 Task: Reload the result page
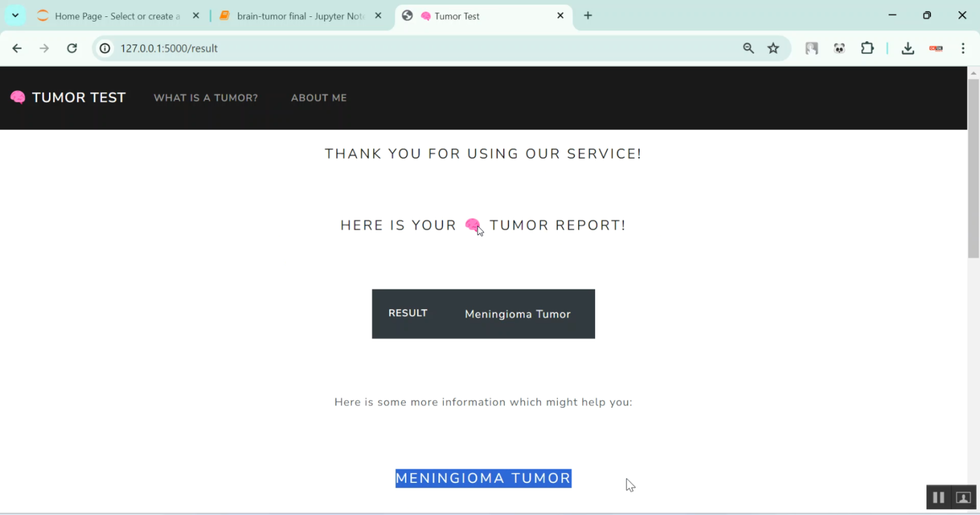[73, 48]
